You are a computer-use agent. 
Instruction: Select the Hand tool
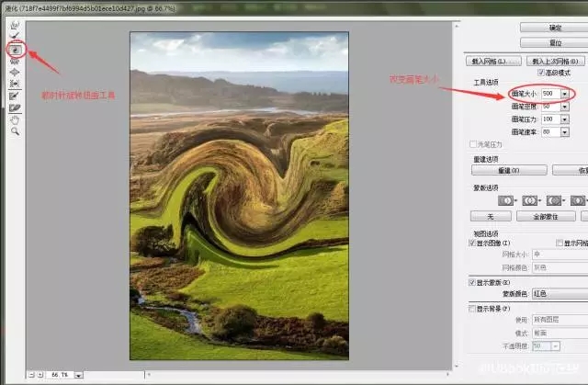(x=15, y=120)
